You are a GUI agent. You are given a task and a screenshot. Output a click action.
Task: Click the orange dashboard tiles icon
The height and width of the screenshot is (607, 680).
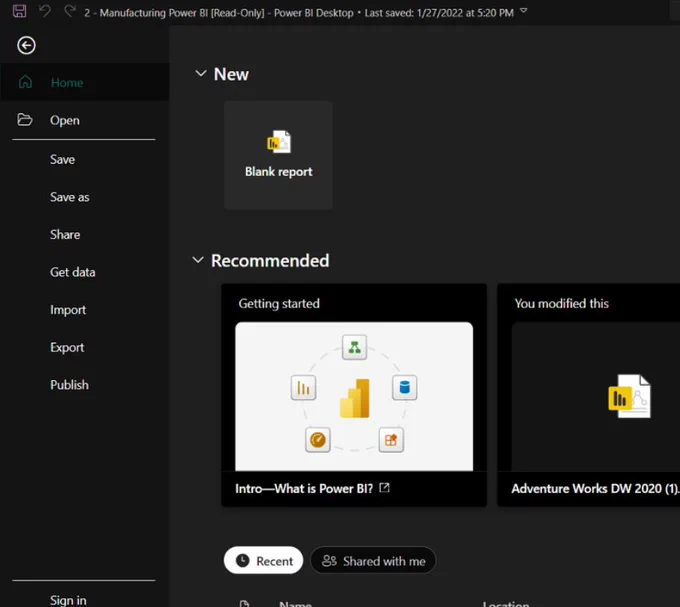(391, 440)
